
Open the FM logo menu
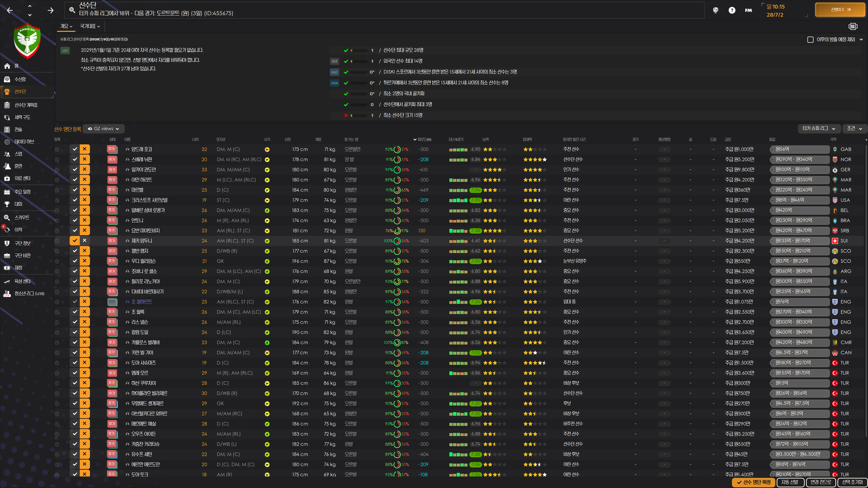click(x=748, y=10)
